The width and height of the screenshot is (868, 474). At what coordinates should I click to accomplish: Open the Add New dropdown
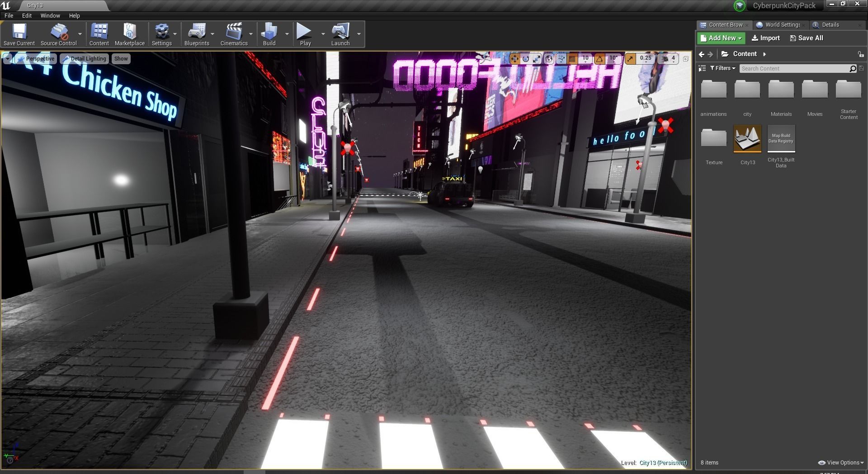click(721, 38)
